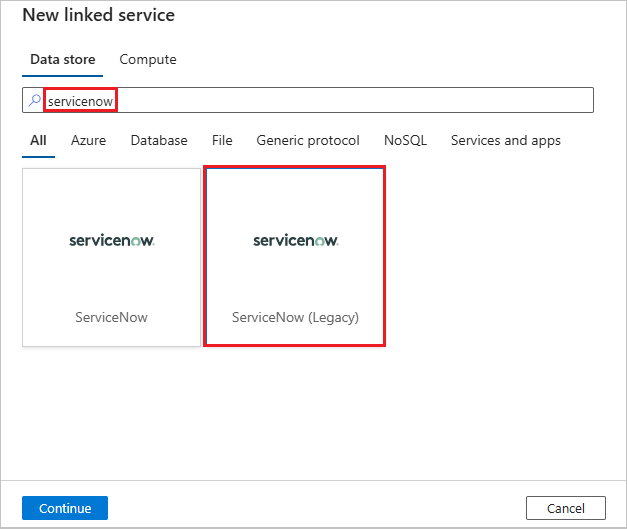627x529 pixels.
Task: Switch to the Data store tab
Action: 63,60
